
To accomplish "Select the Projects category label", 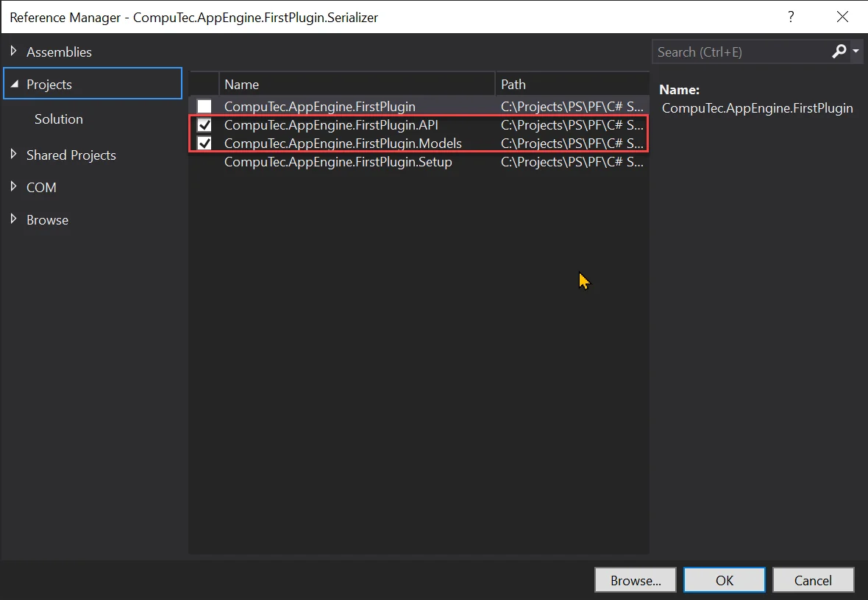I will pyautogui.click(x=49, y=85).
